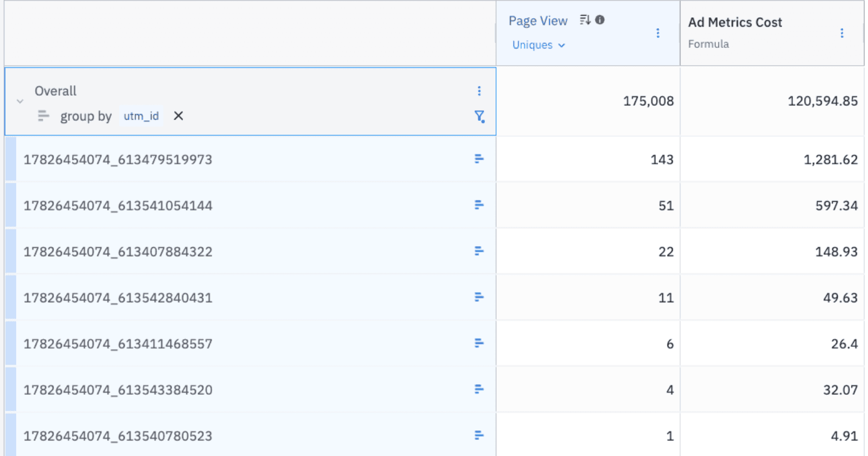Open breakdown icon on row 17826454074_613540780523

(479, 435)
